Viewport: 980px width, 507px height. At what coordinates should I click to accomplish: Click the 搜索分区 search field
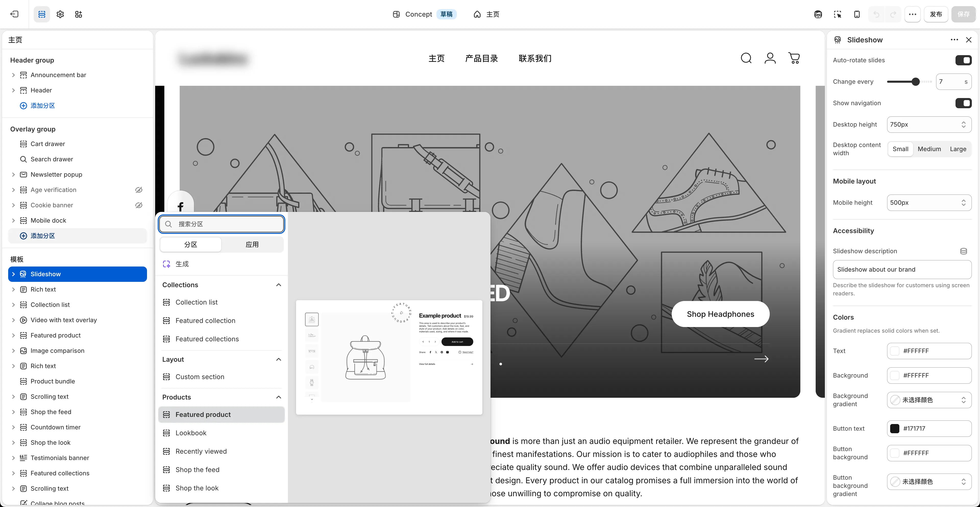222,224
